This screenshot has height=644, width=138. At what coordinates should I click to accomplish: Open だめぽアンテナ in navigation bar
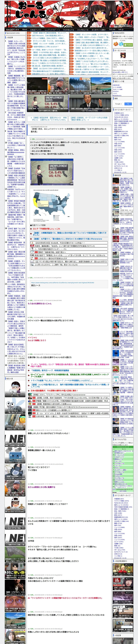[x=36, y=30]
